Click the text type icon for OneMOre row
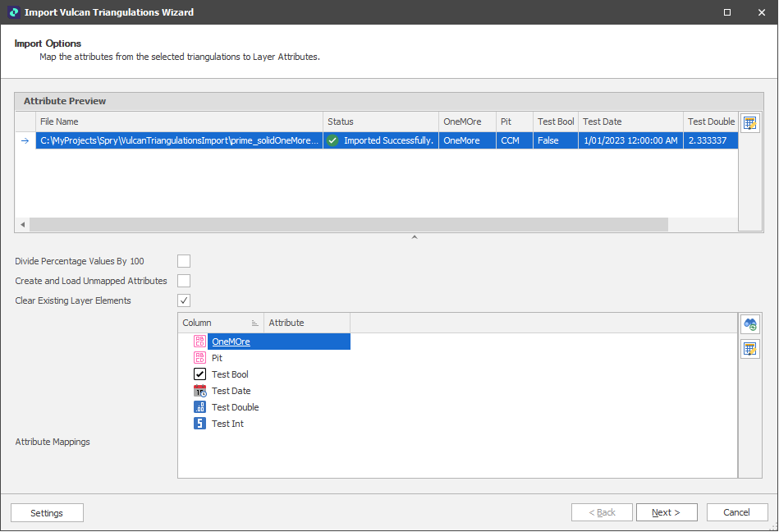This screenshot has width=779, height=532. pyautogui.click(x=199, y=342)
